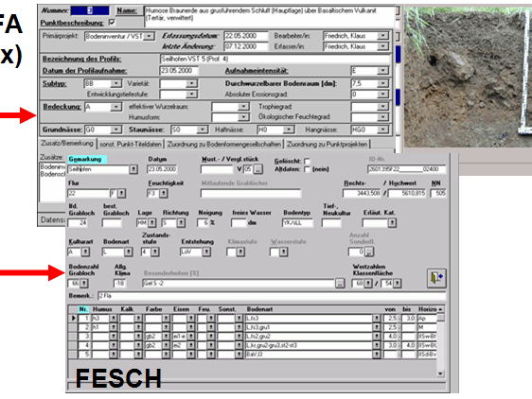The width and height of the screenshot is (532, 399).
Task: Select table cell 'L,fs3,gru1'
Action: tap(309, 327)
